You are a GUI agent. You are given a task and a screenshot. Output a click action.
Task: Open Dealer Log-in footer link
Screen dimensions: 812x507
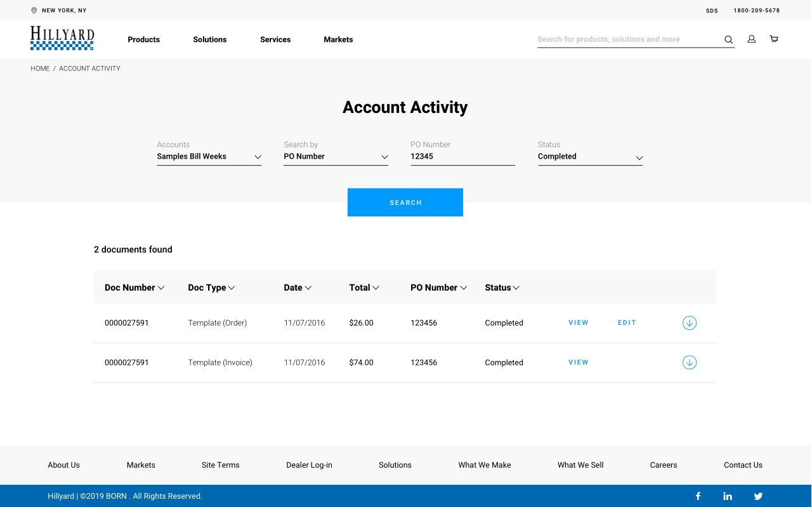coord(309,465)
